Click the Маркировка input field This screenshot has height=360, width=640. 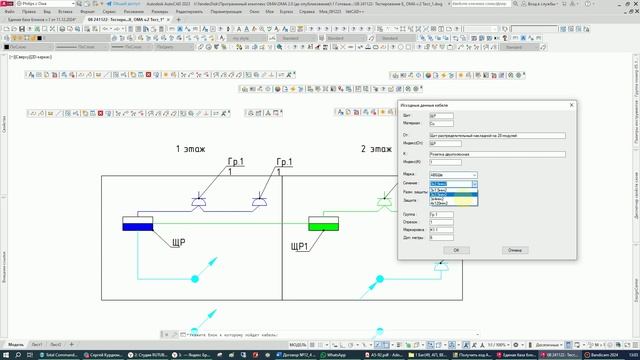point(441,230)
